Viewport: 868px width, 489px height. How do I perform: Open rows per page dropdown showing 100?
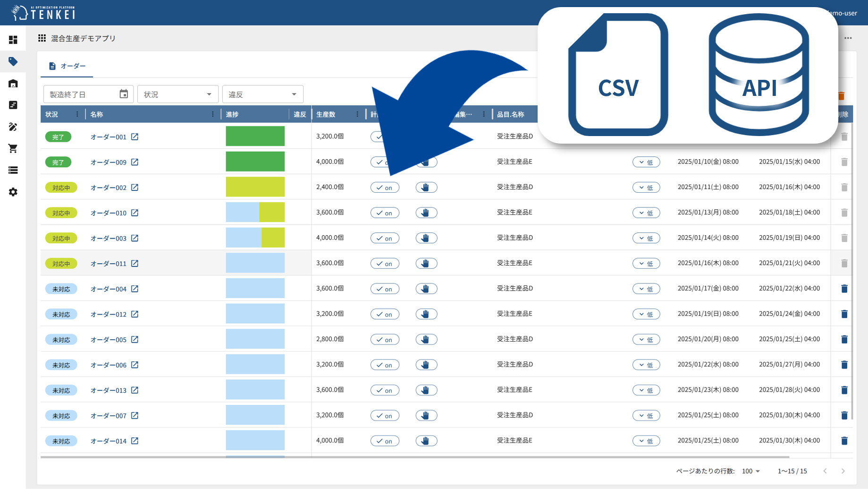coord(751,471)
